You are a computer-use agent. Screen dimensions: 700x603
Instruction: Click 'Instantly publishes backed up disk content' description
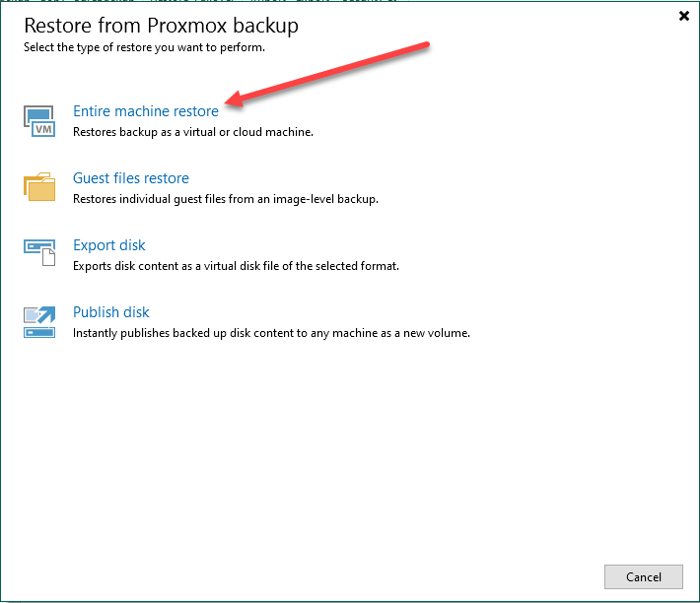coord(271,333)
